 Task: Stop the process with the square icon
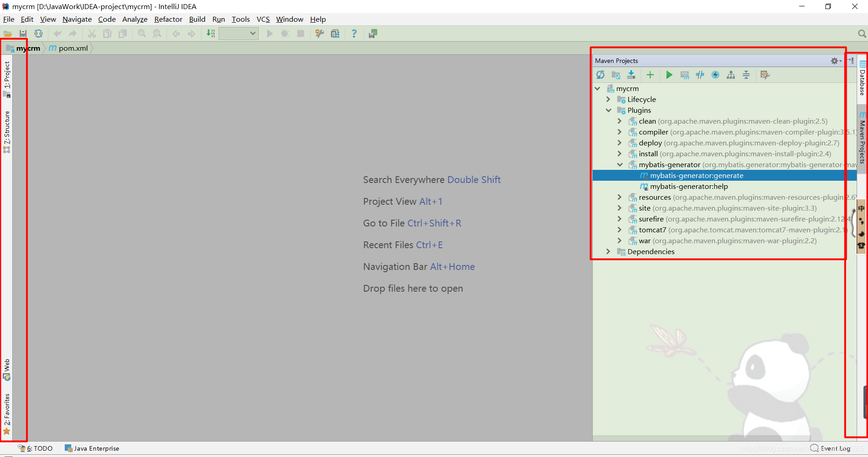300,34
